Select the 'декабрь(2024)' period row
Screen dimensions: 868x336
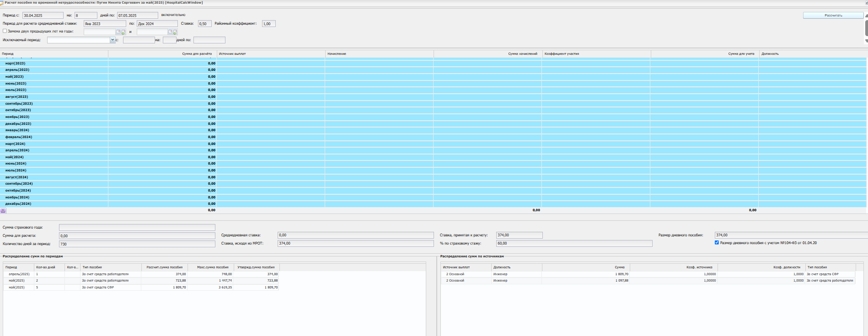point(433,204)
